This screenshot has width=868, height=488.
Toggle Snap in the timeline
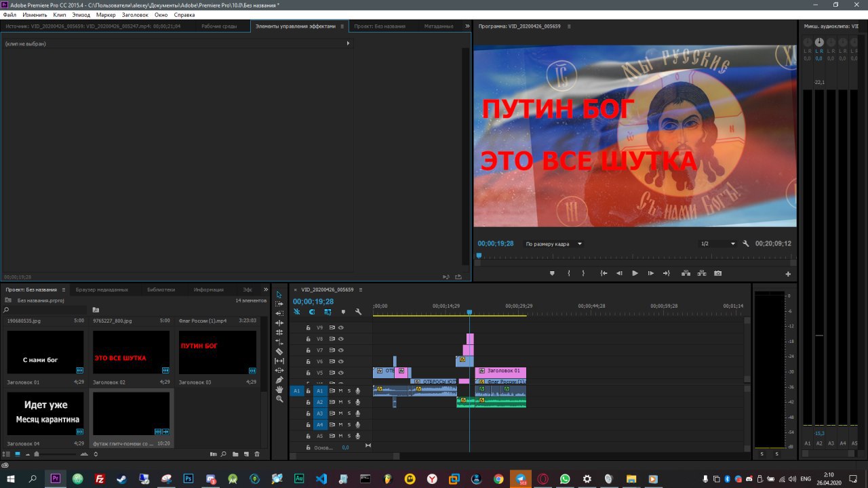coord(312,312)
